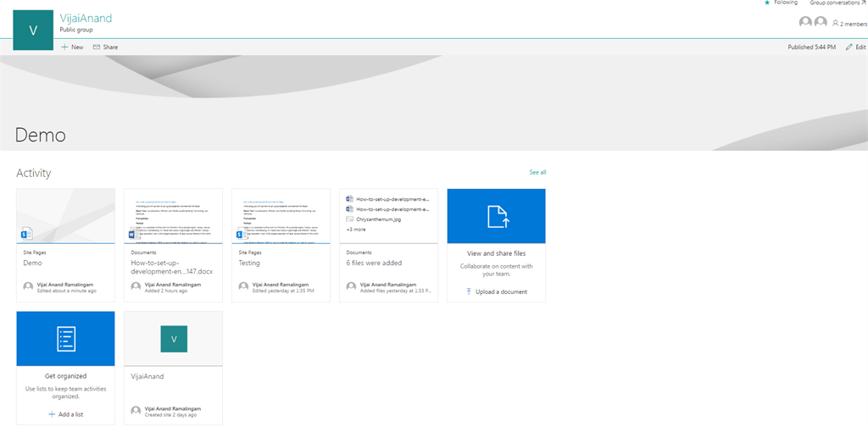Share the site page

tap(105, 47)
